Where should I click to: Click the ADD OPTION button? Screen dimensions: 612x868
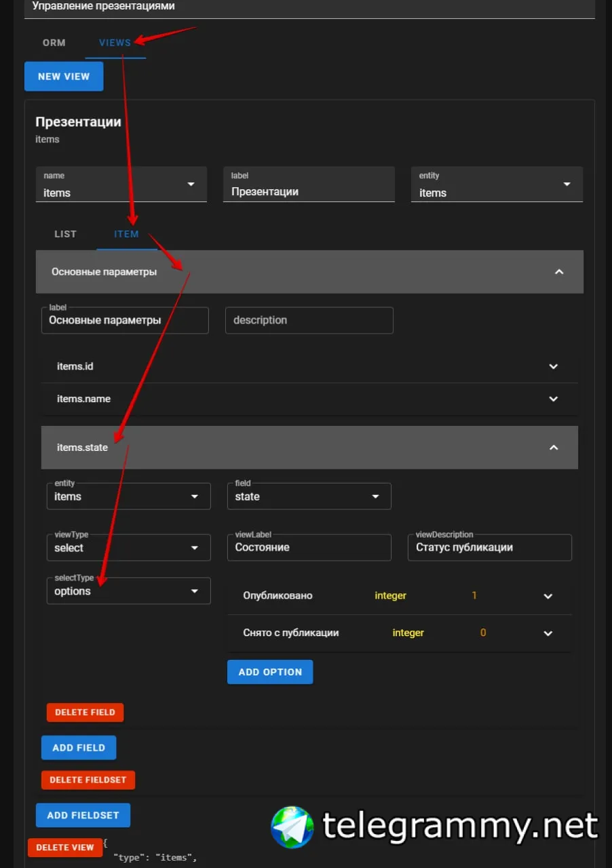[270, 672]
